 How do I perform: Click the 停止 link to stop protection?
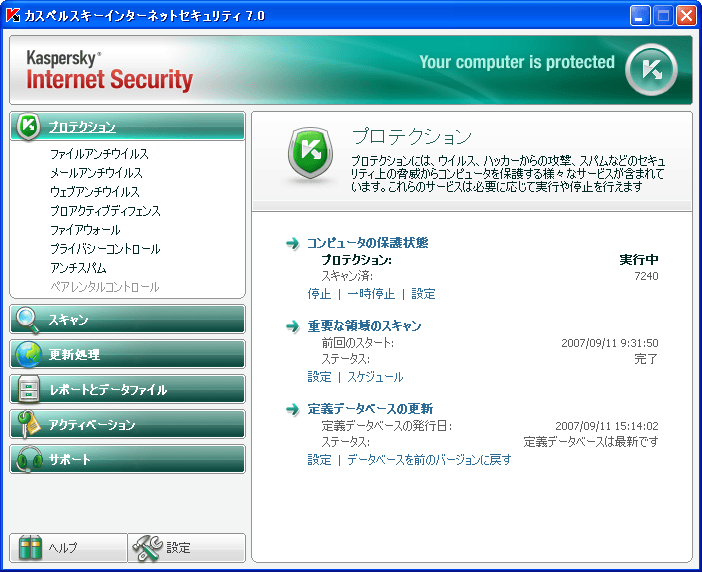319,294
